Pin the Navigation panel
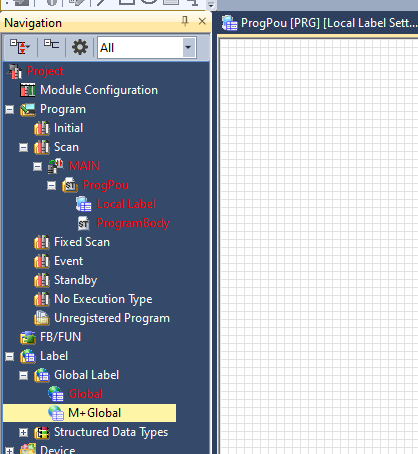The height and width of the screenshot is (454, 418). click(185, 21)
